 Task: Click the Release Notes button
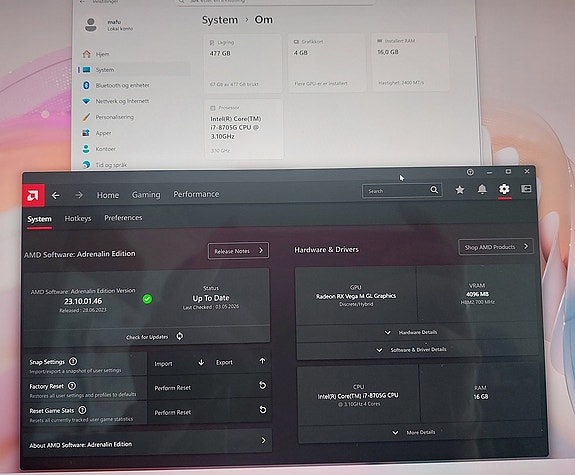point(238,251)
